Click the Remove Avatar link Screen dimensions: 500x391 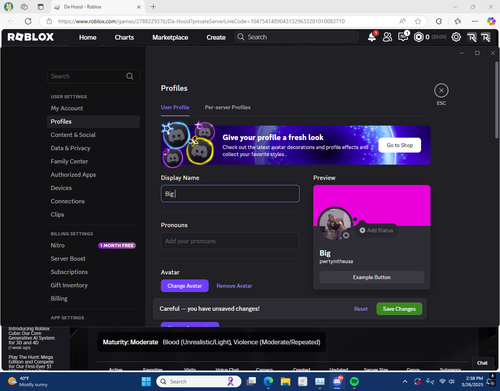pos(234,286)
